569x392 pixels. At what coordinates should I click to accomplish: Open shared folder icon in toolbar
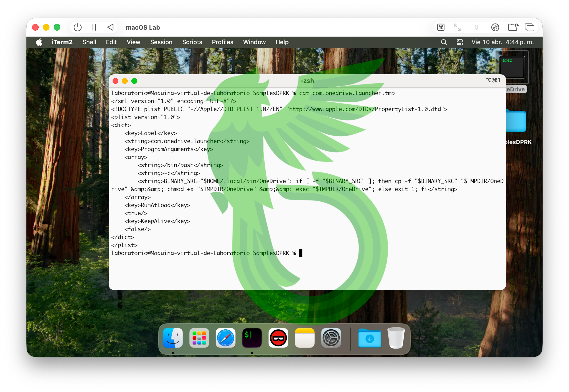tap(513, 27)
